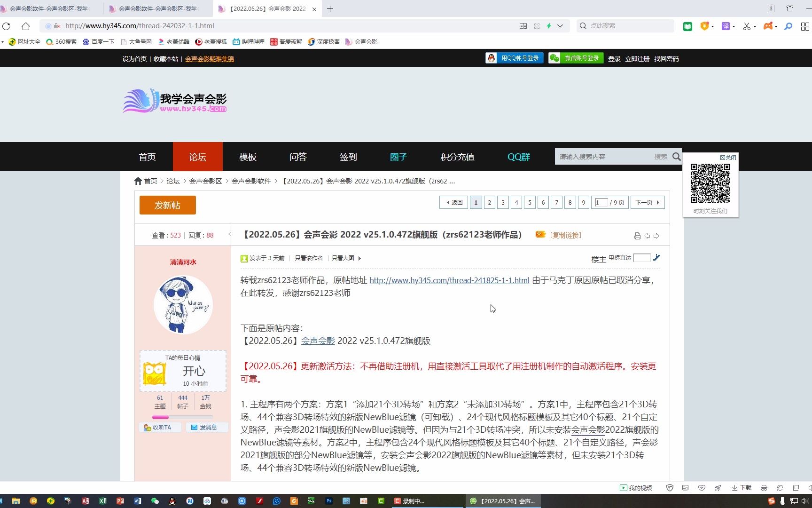Open a new browser tab
The height and width of the screenshot is (508, 812).
330,9
